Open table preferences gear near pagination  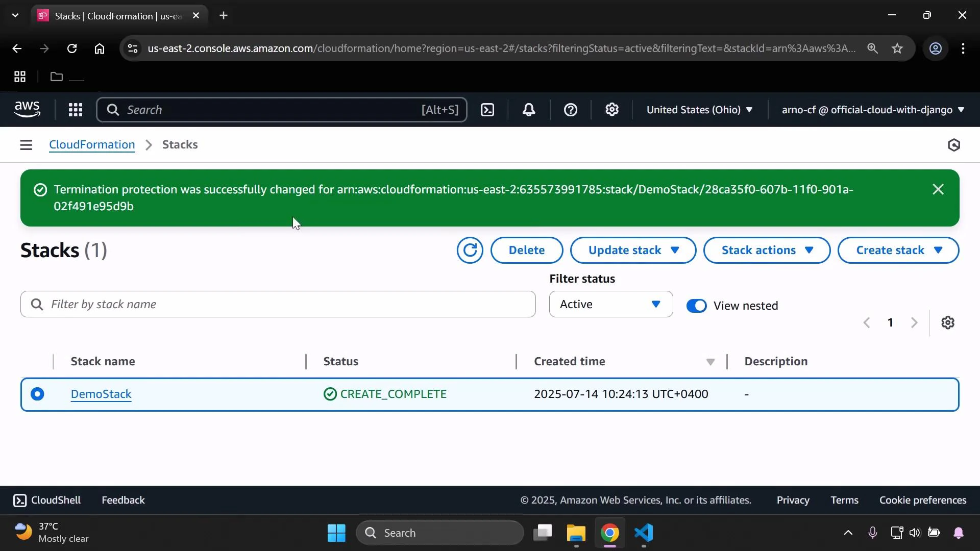948,322
